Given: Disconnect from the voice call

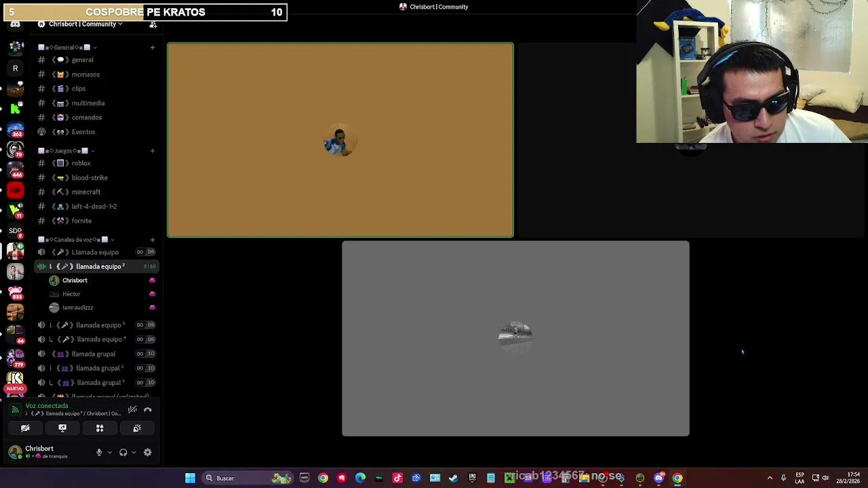Looking at the screenshot, I should click(148, 409).
